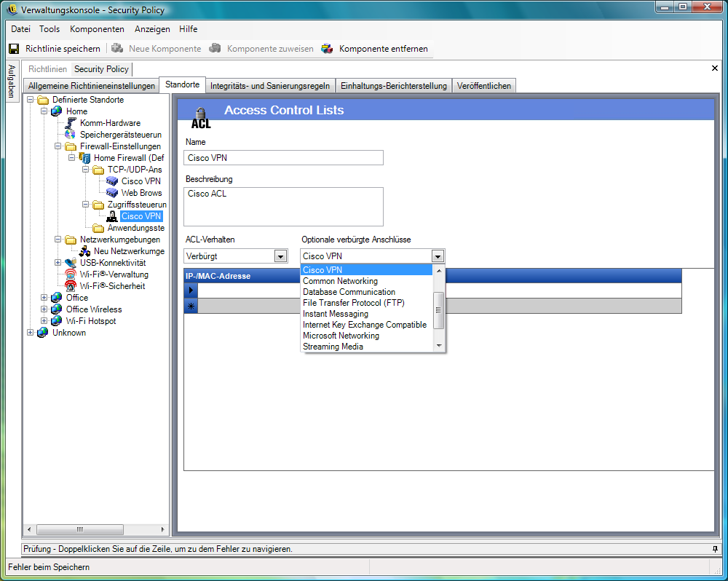Switch to Integritäts- und Sanierungsregeln tab
Image resolution: width=728 pixels, height=581 pixels.
[270, 86]
